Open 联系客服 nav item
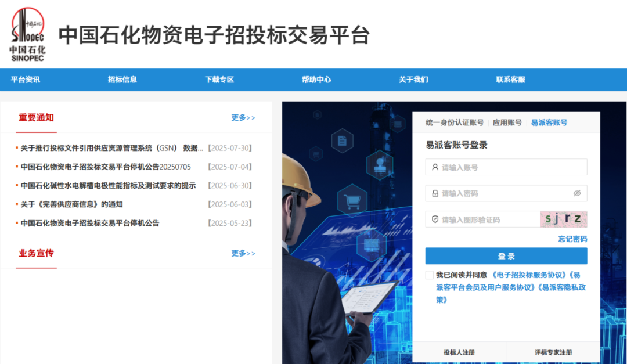The height and width of the screenshot is (364, 627). coord(511,80)
